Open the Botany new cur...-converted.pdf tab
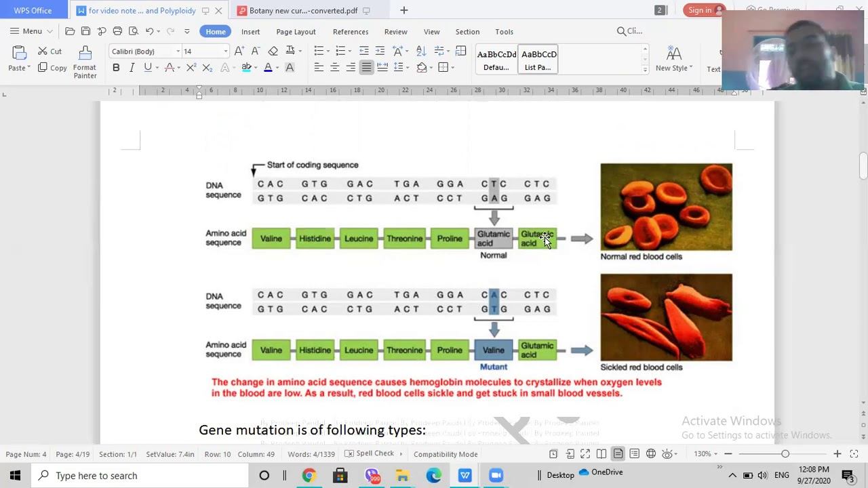This screenshot has width=868, height=488. tap(303, 10)
